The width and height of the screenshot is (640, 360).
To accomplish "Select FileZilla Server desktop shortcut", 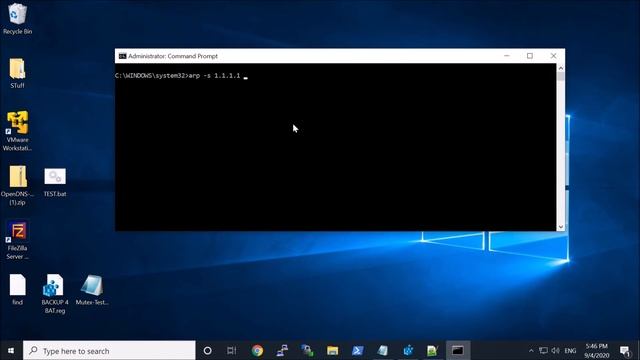I will [x=17, y=240].
